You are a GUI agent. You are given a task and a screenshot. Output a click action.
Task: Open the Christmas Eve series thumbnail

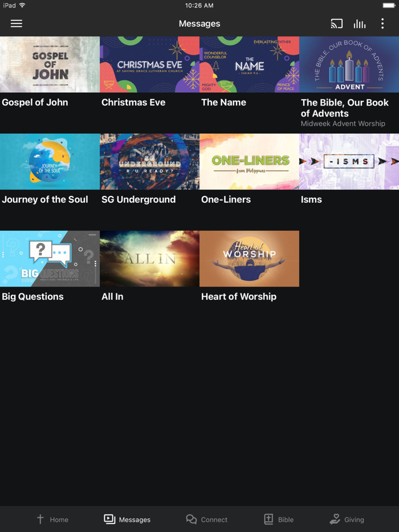click(149, 64)
